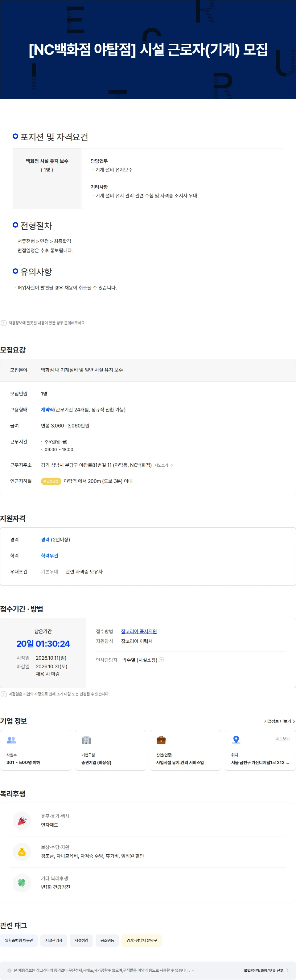Image resolution: width=296 pixels, height=980 pixels.
Task: Click the gray circle icon in footer notice
Action: coord(10,970)
